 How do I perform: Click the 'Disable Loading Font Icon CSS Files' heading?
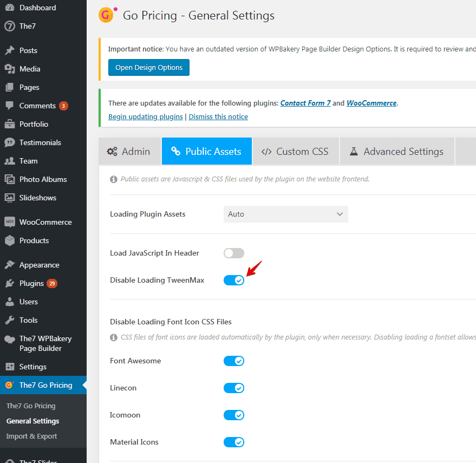pyautogui.click(x=171, y=322)
